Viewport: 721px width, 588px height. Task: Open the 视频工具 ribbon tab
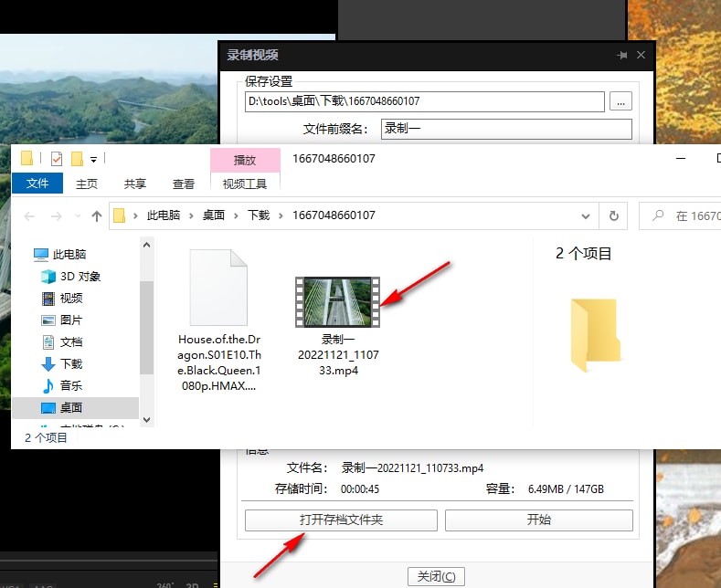pos(245,184)
